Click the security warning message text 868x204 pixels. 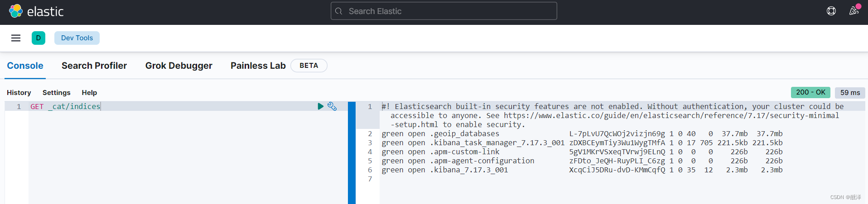[612, 115]
